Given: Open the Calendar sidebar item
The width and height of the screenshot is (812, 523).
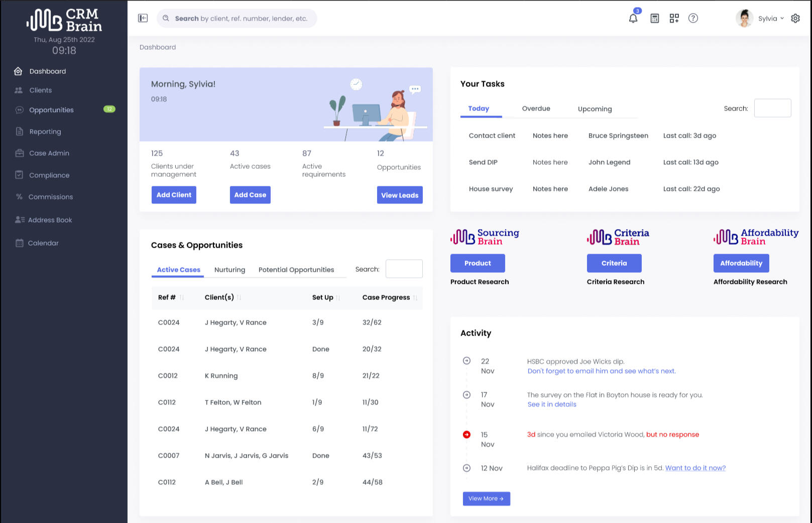Looking at the screenshot, I should point(43,243).
